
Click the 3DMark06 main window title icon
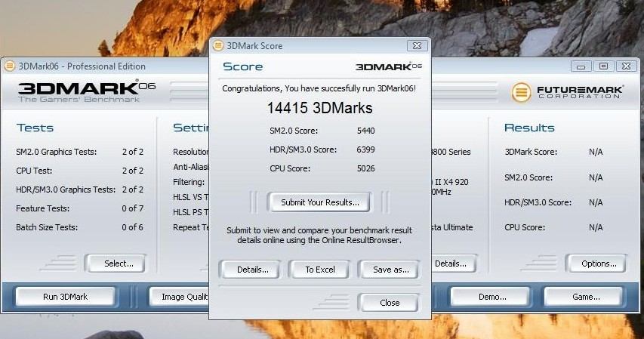pos(10,66)
